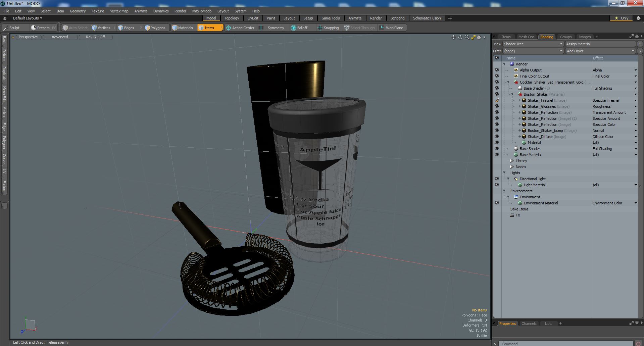The height and width of the screenshot is (346, 644).
Task: Click the S button beside Add Layer
Action: pyautogui.click(x=640, y=51)
